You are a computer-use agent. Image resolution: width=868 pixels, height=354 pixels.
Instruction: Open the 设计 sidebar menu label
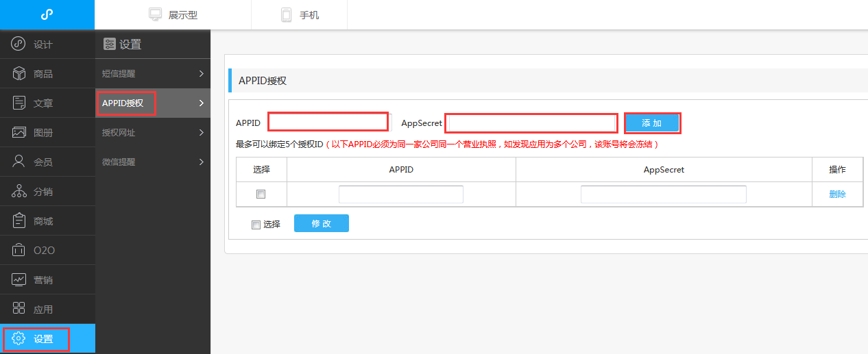click(x=43, y=45)
